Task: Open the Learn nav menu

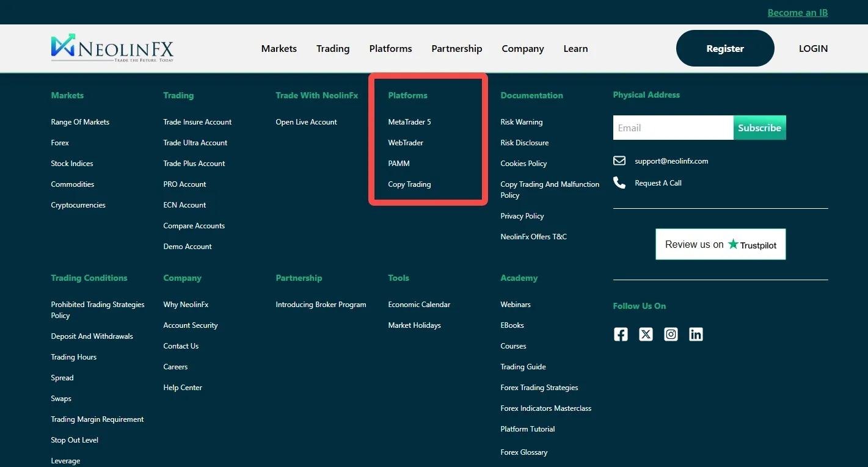Action: (576, 49)
